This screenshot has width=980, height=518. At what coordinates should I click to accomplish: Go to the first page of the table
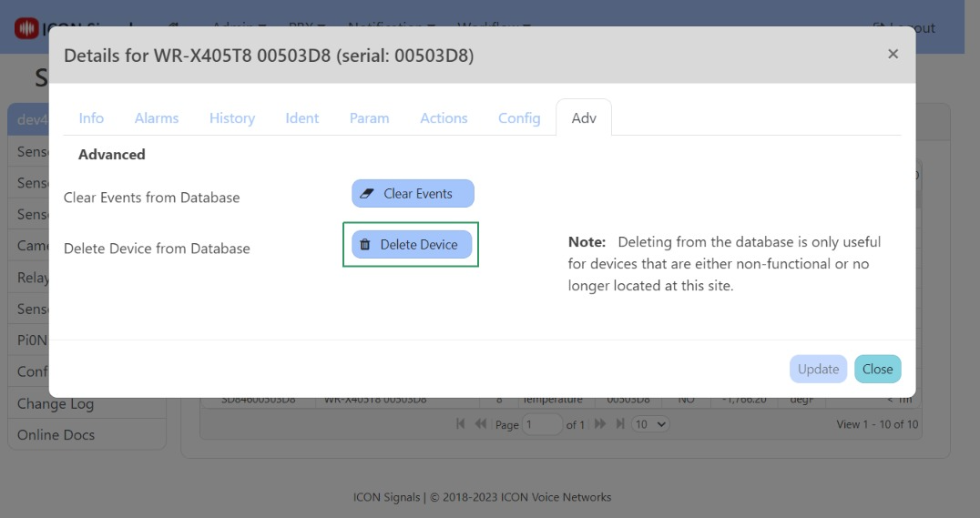(461, 424)
